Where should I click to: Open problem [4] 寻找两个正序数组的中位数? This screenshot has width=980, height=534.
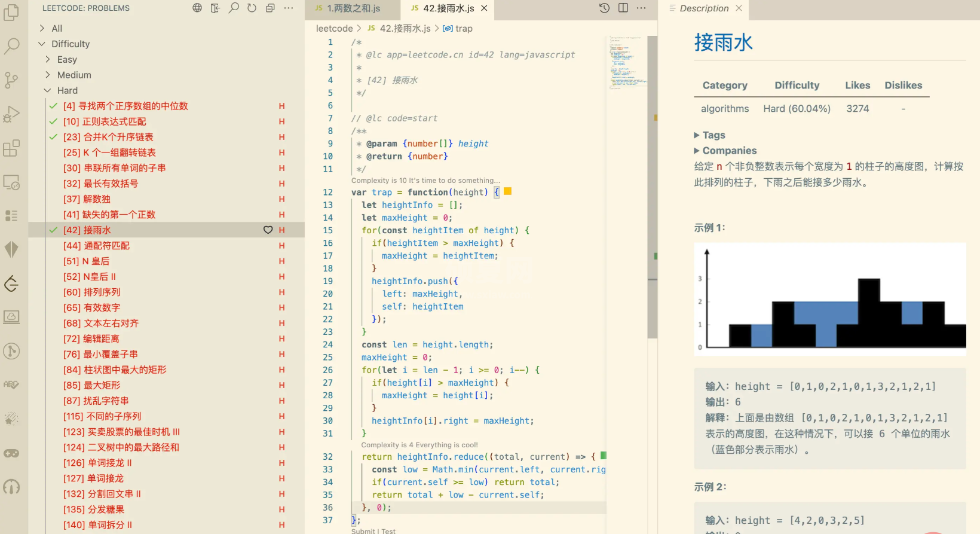pyautogui.click(x=125, y=106)
